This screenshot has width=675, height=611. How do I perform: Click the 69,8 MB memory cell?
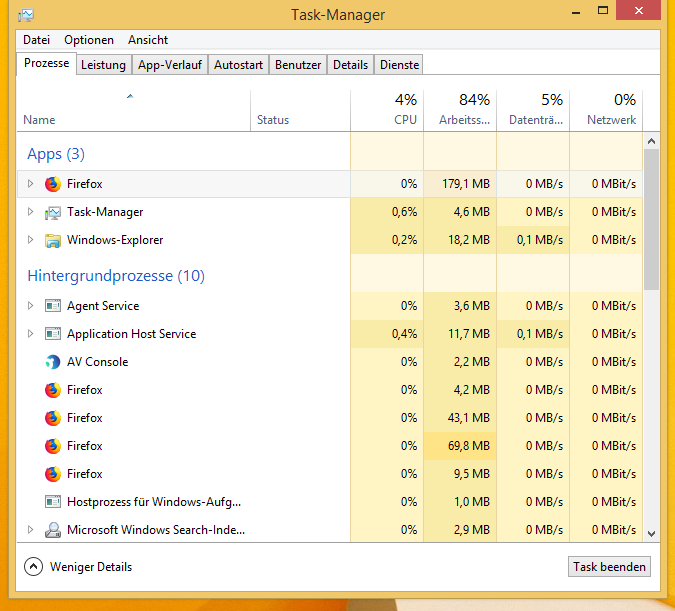pyautogui.click(x=460, y=446)
